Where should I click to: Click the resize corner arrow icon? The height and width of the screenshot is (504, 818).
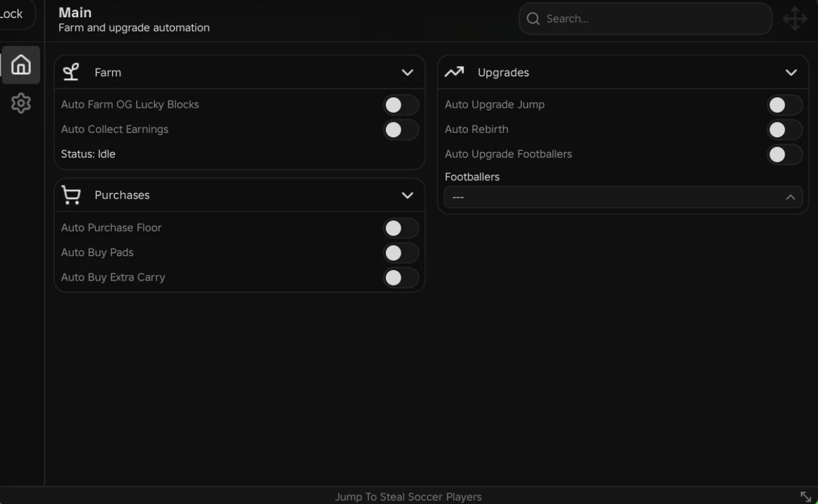(x=806, y=496)
